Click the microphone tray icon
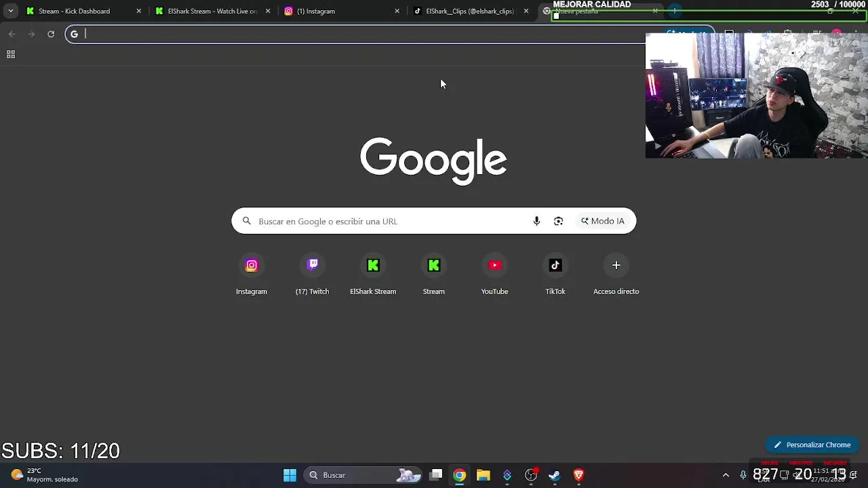The height and width of the screenshot is (488, 868). coord(743,475)
